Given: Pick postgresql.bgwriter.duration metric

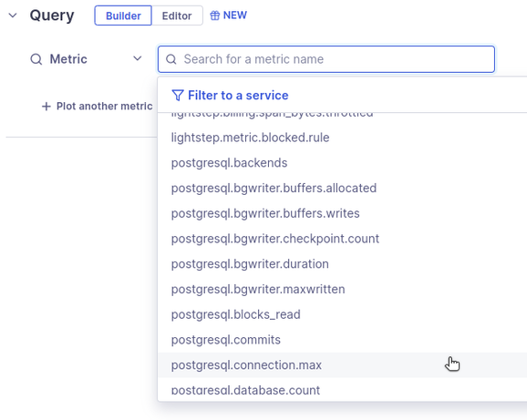Looking at the screenshot, I should (x=342, y=264).
